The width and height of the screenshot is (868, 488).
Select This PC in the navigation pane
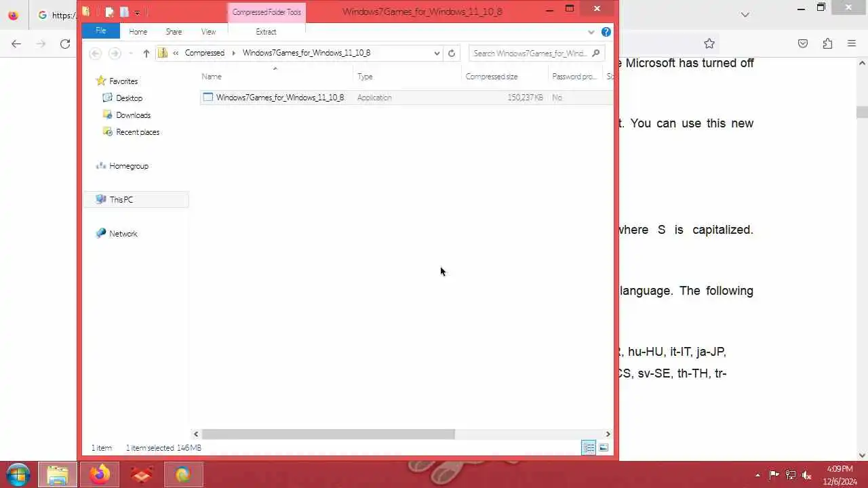coord(136,200)
